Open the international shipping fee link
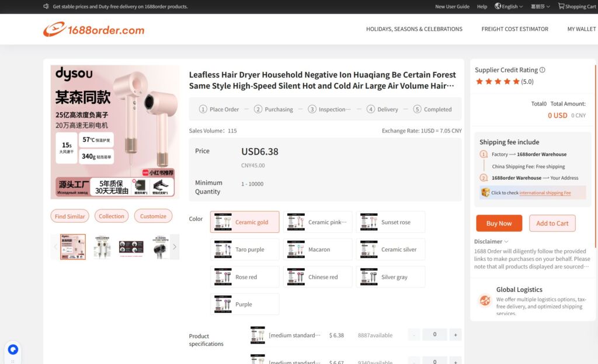598x364 pixels. pyautogui.click(x=545, y=193)
